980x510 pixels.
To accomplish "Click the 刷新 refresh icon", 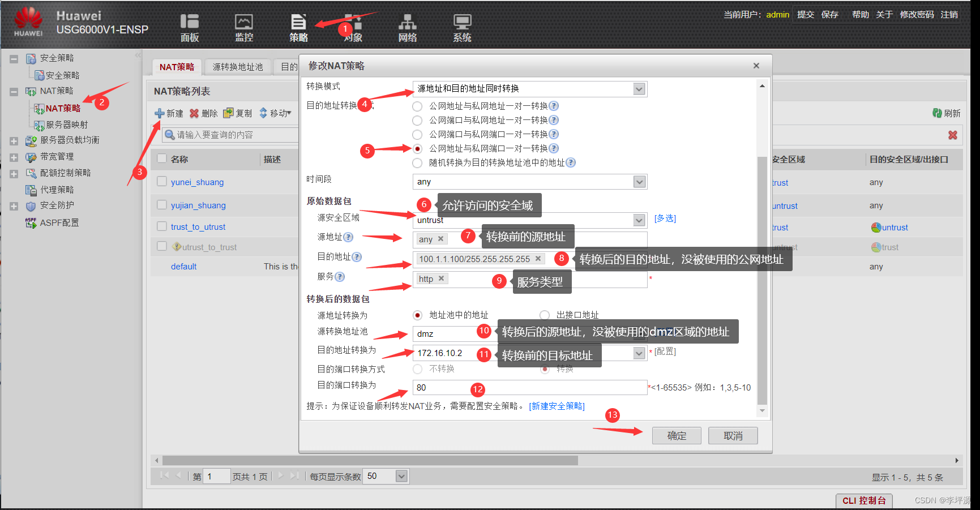I will point(937,113).
